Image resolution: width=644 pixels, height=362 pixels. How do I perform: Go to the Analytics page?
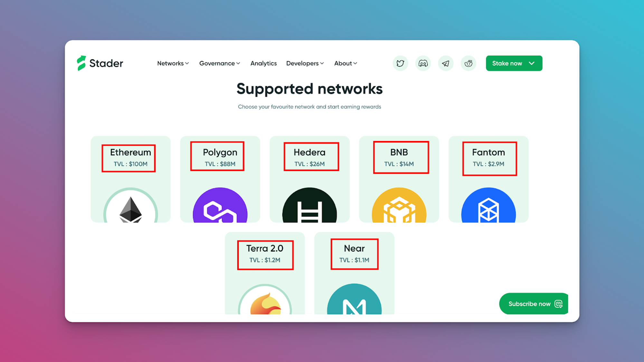[264, 63]
